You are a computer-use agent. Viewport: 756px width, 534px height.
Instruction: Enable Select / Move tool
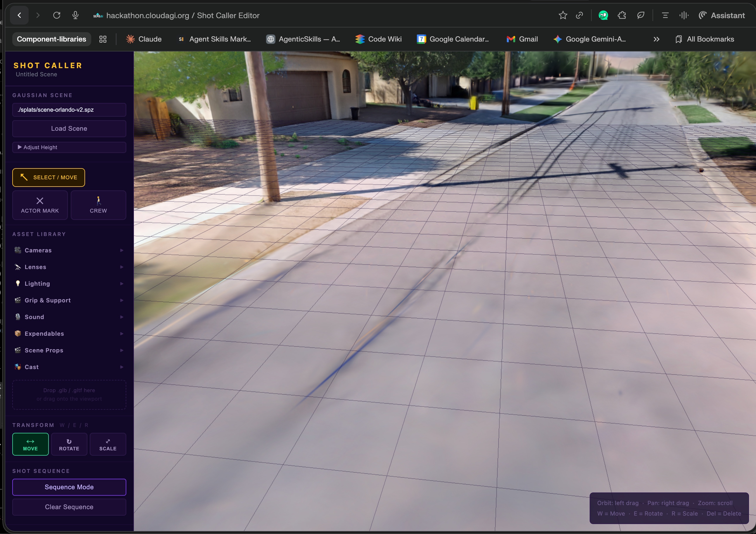click(49, 177)
